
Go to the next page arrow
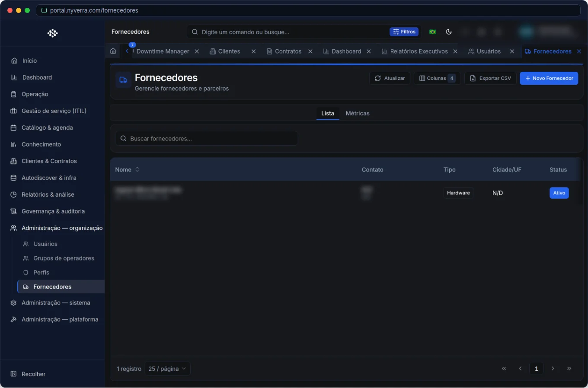pyautogui.click(x=553, y=369)
